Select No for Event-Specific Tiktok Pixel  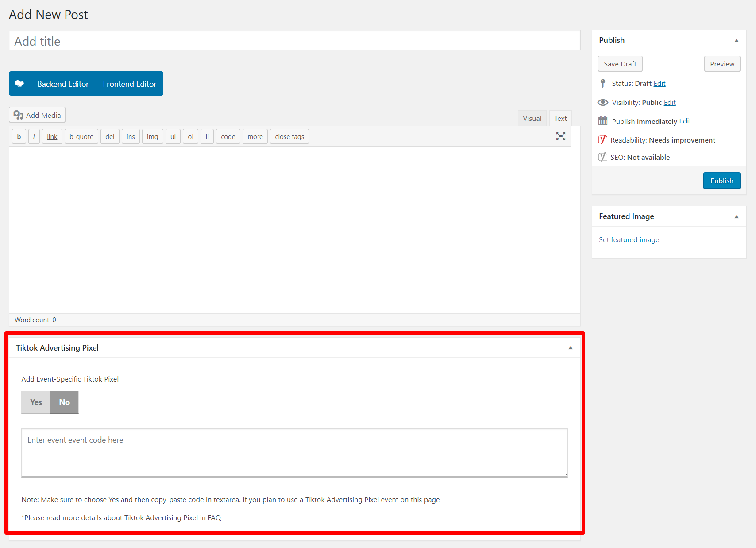[65, 402]
